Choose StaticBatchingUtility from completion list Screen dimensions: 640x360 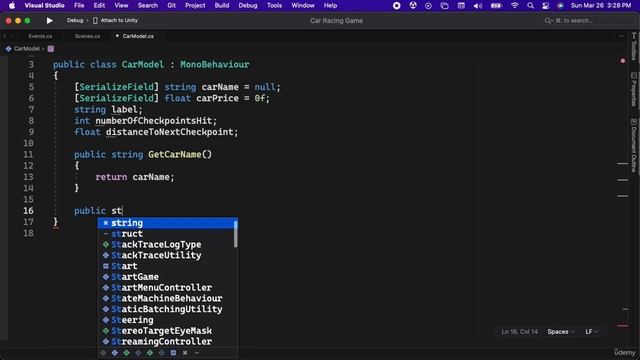pyautogui.click(x=167, y=309)
